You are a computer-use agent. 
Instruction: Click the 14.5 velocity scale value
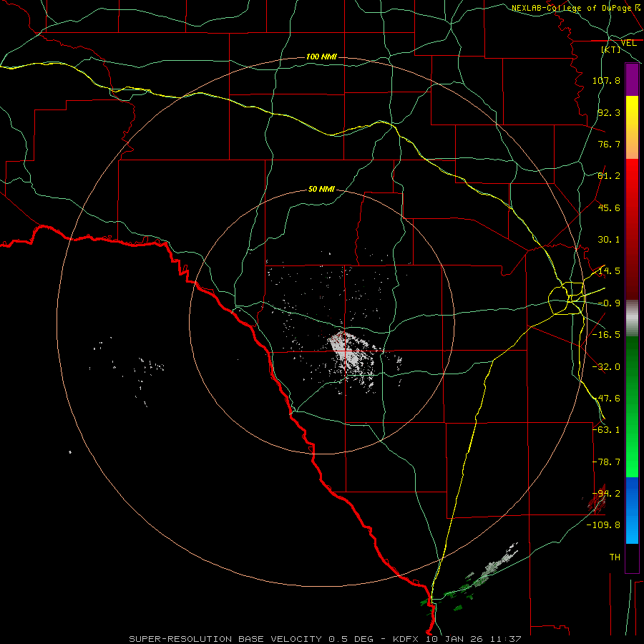tap(609, 271)
